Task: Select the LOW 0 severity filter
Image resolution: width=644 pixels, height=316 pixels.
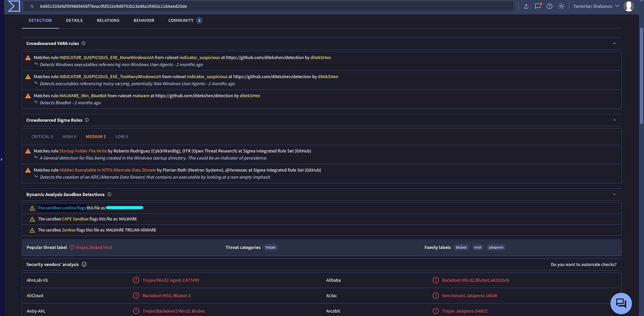Action: pyautogui.click(x=121, y=137)
